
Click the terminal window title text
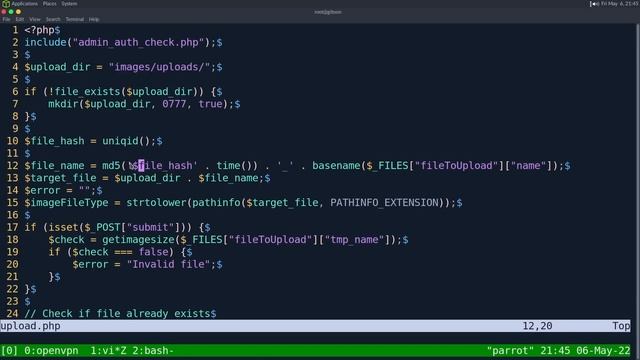[x=328, y=12]
